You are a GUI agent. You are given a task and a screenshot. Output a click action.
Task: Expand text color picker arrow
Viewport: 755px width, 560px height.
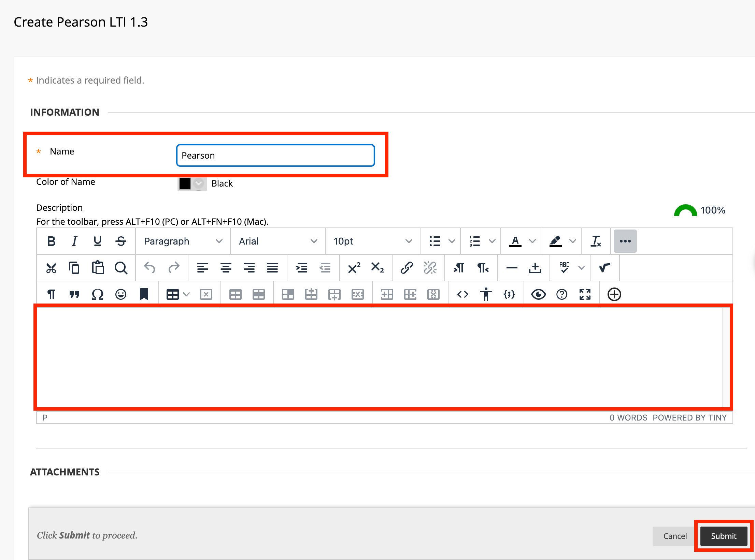tap(532, 241)
